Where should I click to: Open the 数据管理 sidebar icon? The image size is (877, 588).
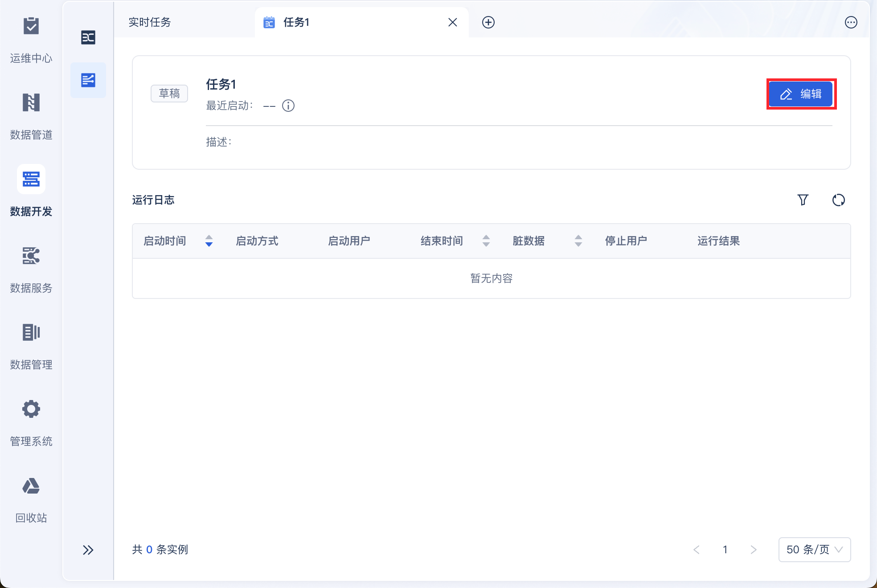tap(31, 332)
